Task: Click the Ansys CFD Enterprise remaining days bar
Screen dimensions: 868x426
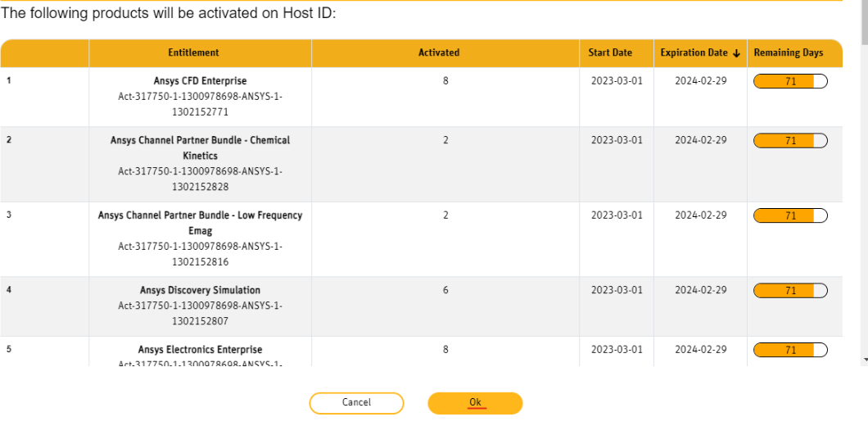Action: (790, 81)
